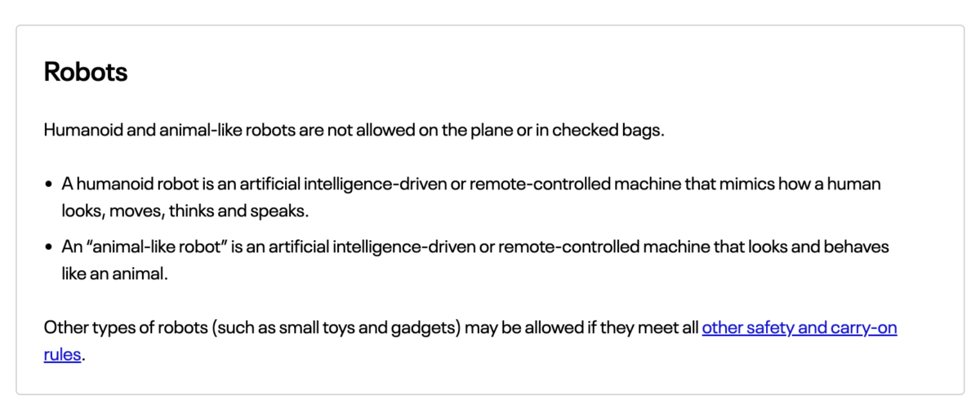Click "on the plane" in the intro sentence

[x=465, y=131]
